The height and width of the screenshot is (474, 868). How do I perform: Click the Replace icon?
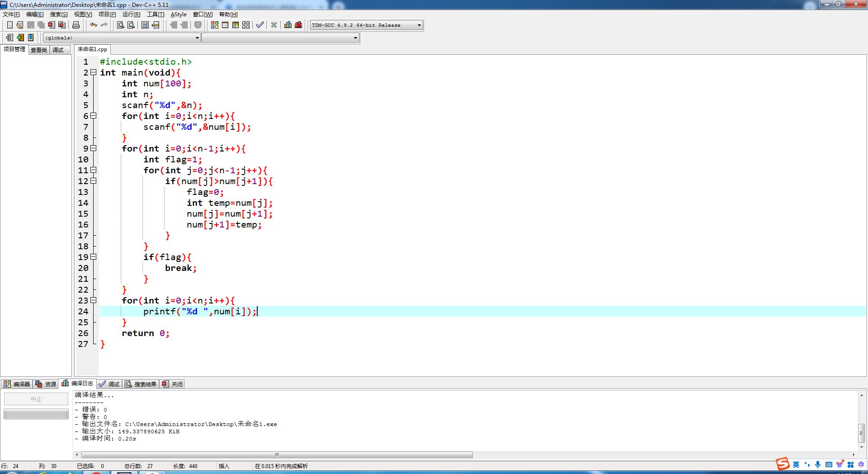pyautogui.click(x=131, y=25)
